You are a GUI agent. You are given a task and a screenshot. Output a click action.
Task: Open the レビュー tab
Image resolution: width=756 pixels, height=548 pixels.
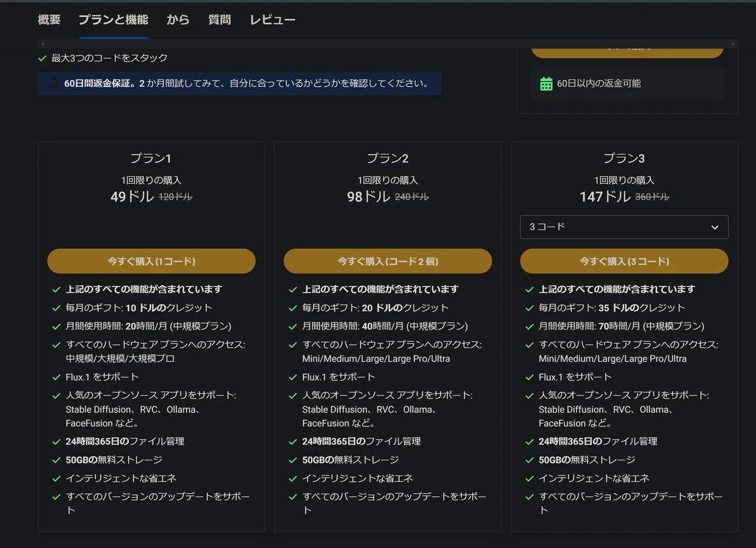click(x=273, y=20)
